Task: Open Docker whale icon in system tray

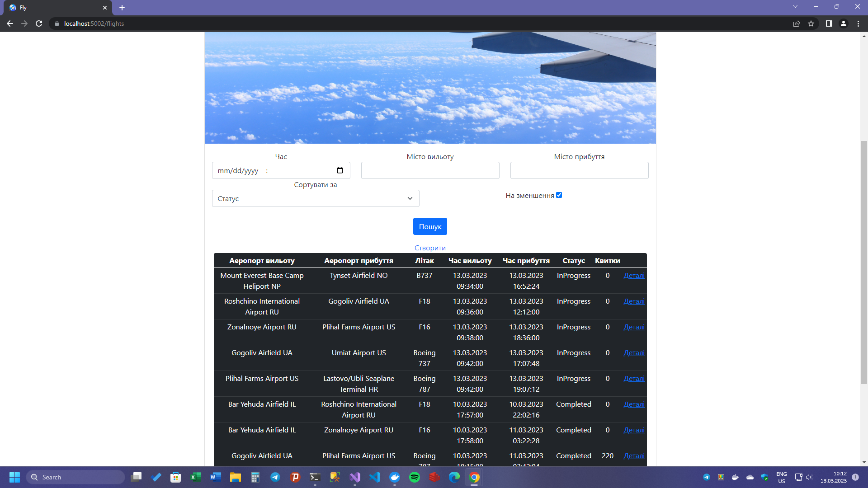Action: coord(735,477)
